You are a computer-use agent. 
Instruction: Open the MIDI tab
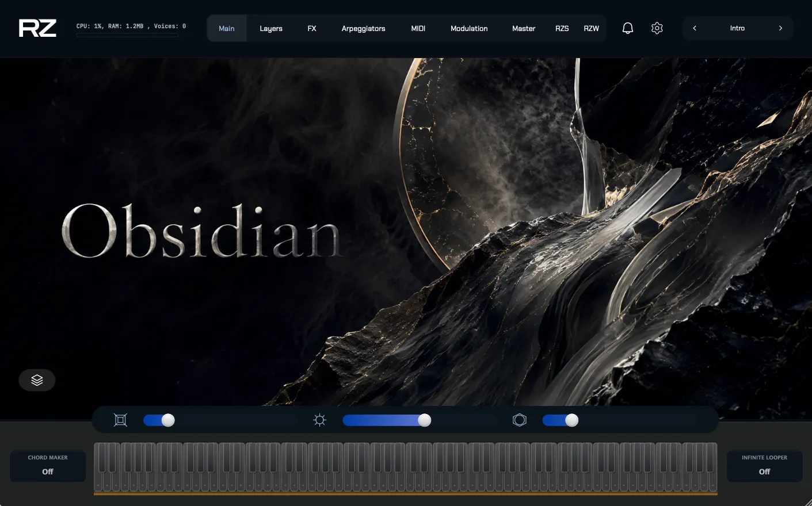(418, 28)
